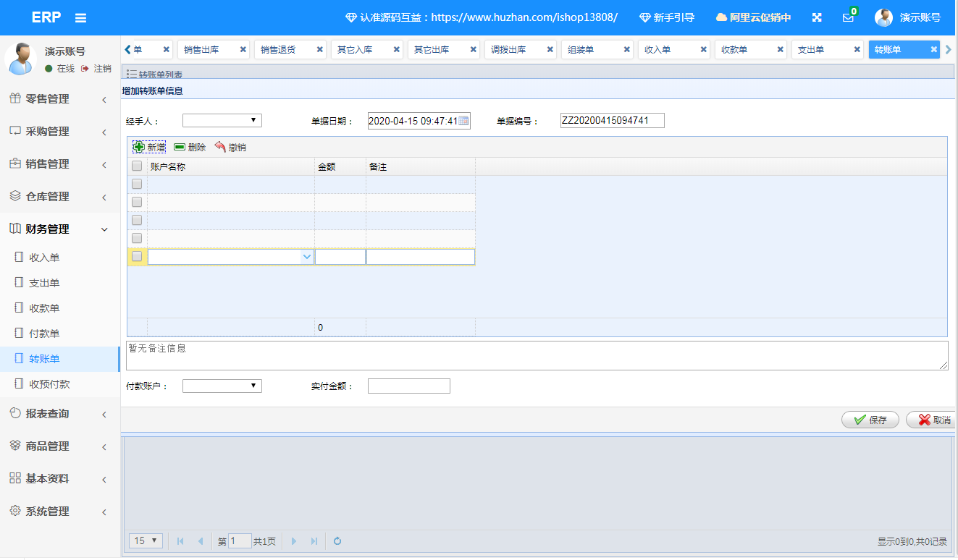Open the calendar picker for 单据日期
Image resolution: width=958 pixels, height=560 pixels.
point(463,121)
